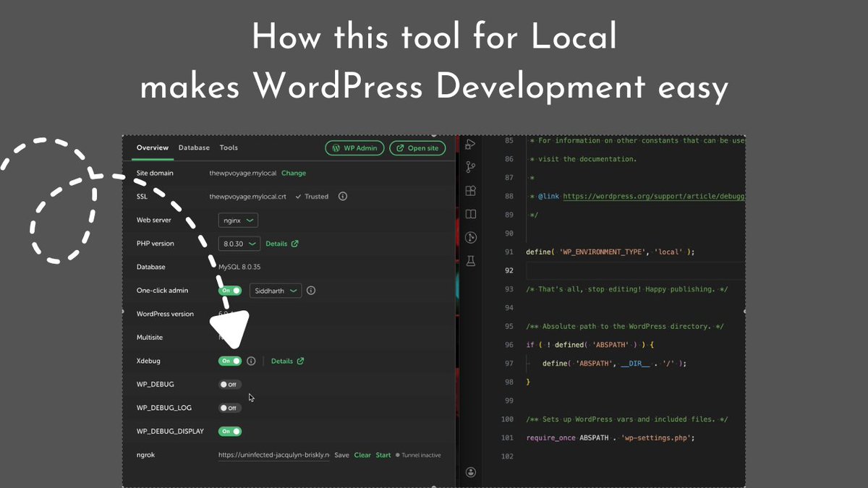Viewport: 868px width, 488px height.
Task: Disable the WP_DEBUG_DISPLAY toggle
Action: tap(230, 431)
